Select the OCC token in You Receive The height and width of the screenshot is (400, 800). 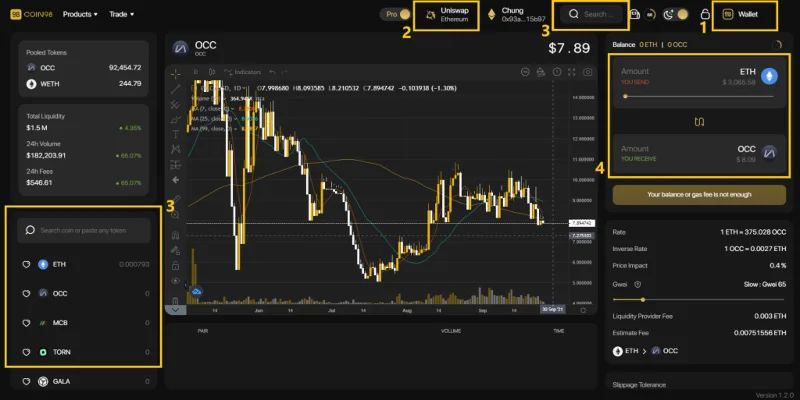pyautogui.click(x=757, y=153)
